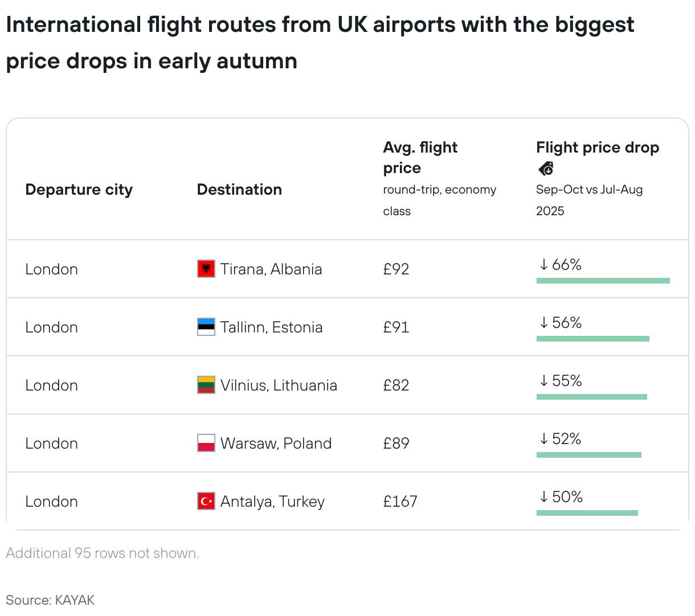
Task: Click the price tag icon under Flight price drop
Action: coord(546,169)
